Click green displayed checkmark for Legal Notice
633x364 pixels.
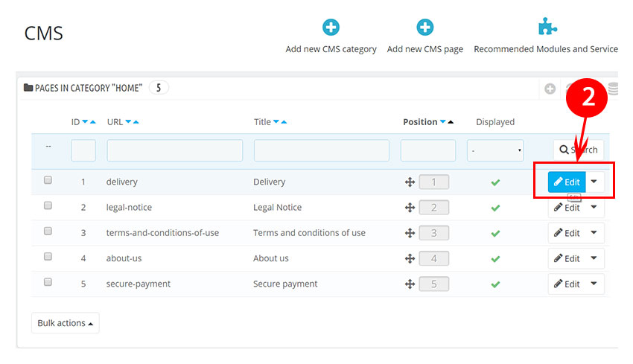pos(495,208)
